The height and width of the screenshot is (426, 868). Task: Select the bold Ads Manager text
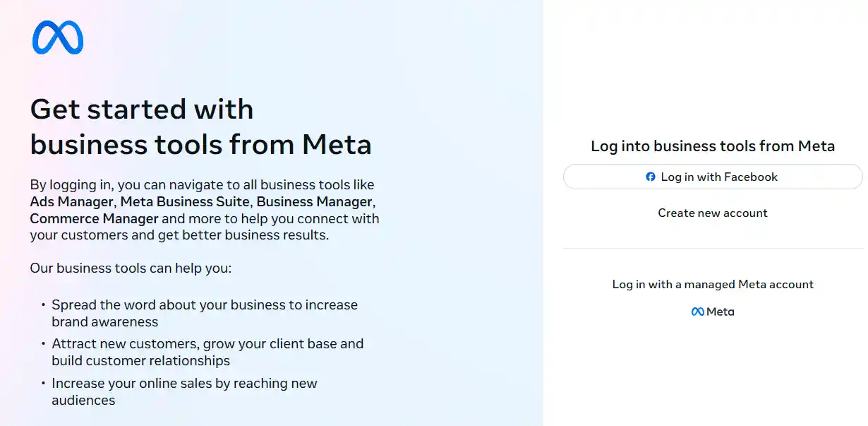click(71, 201)
